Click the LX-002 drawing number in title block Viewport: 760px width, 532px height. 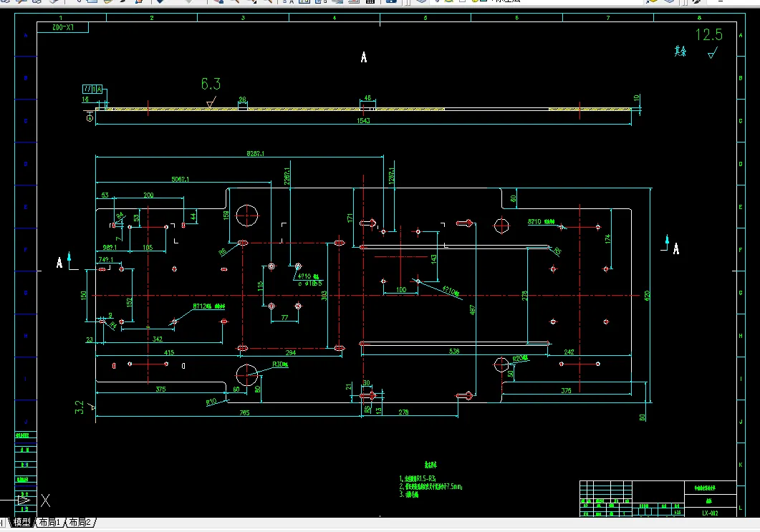point(710,513)
